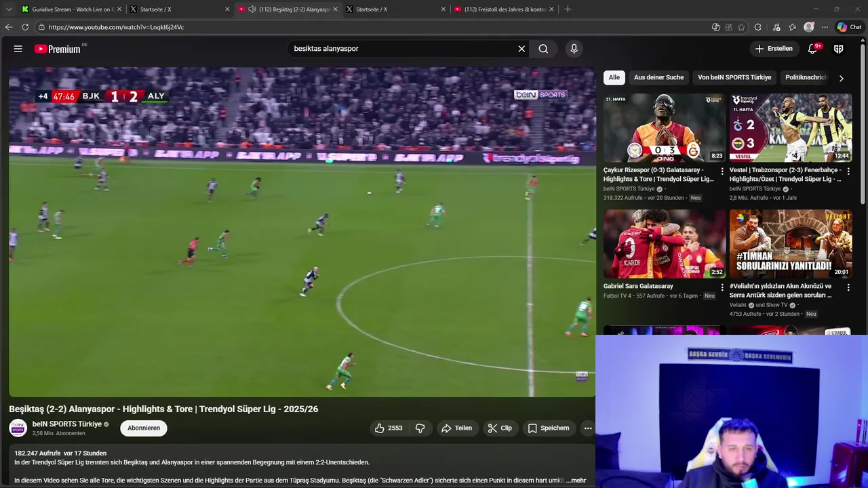Image resolution: width=868 pixels, height=488 pixels.
Task: View site information lock icon
Action: pos(41,27)
